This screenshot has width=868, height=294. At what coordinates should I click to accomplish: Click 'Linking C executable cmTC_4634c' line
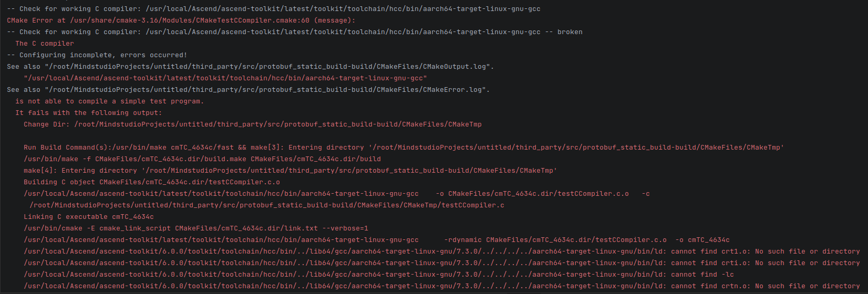point(89,217)
